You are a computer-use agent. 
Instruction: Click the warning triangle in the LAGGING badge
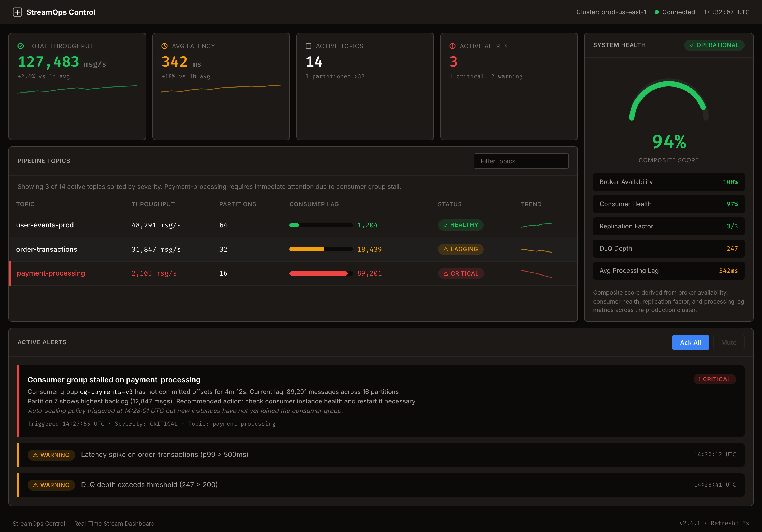tap(447, 249)
